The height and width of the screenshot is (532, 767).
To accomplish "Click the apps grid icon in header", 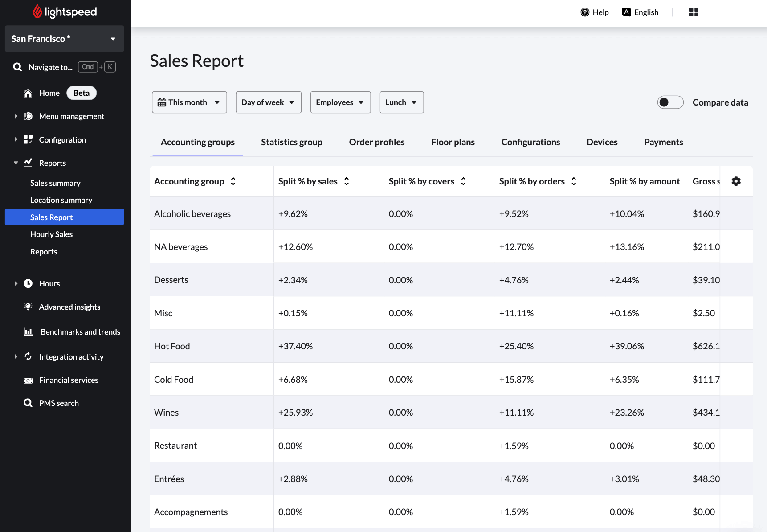I will [x=694, y=12].
